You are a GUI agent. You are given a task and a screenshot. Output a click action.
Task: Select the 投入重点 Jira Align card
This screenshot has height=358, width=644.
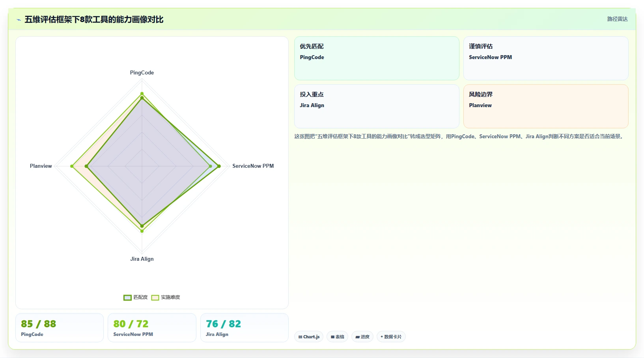377,106
